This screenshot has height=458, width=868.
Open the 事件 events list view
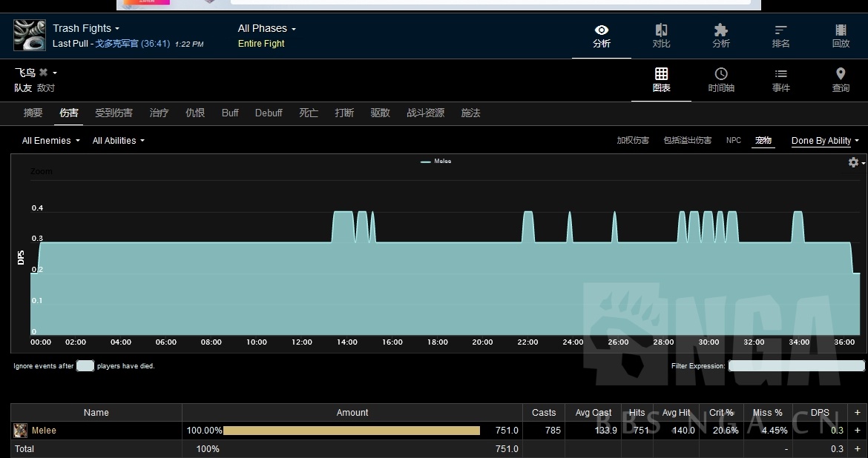click(780, 80)
